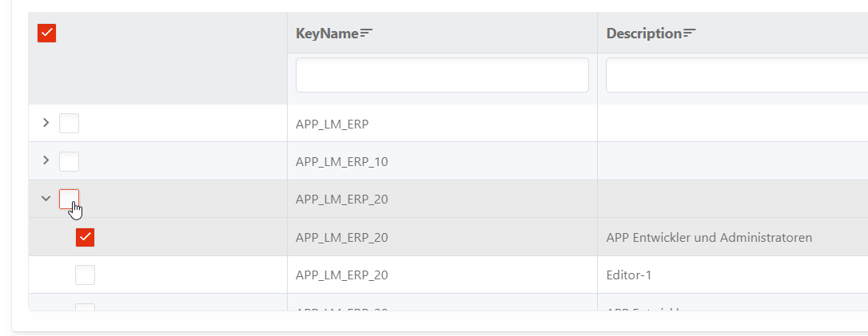Click the KeyName column sort icon
Viewport: 868px width, 336px height.
[x=367, y=34]
